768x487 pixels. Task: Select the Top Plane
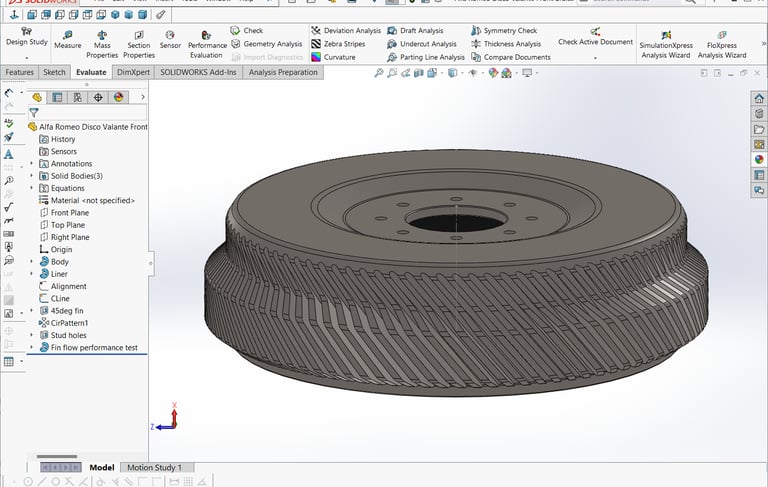pyautogui.click(x=62, y=225)
